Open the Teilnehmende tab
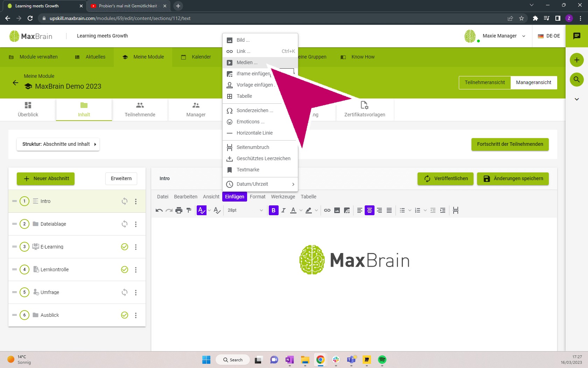This screenshot has width=588, height=368. (x=140, y=110)
